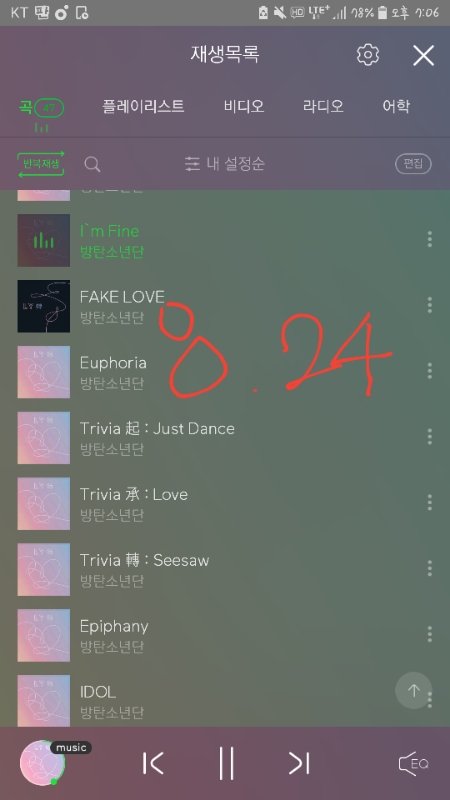Viewport: 450px width, 800px height.
Task: Select the 비디오 tab
Action: 244,107
